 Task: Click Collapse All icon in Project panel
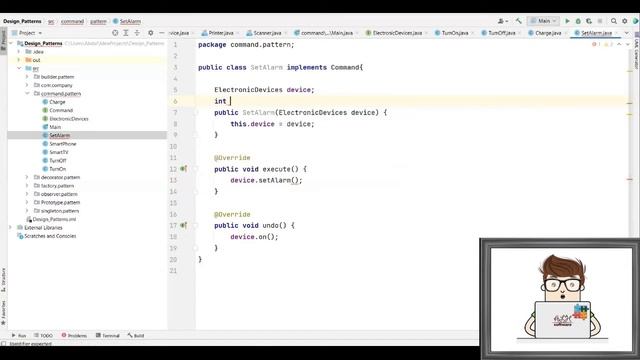point(137,33)
